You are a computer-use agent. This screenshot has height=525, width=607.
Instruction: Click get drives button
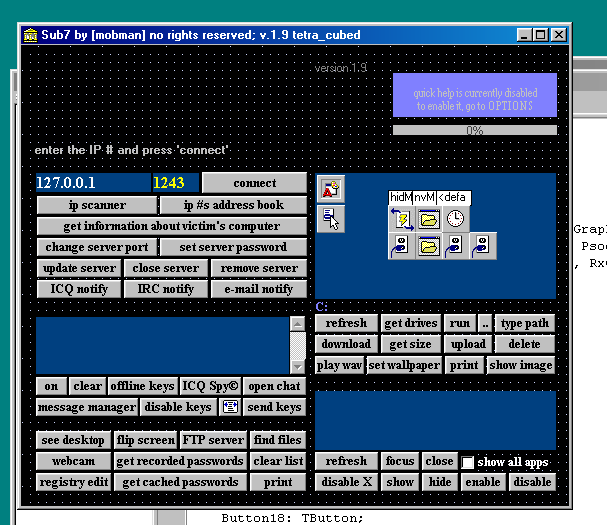(x=411, y=323)
